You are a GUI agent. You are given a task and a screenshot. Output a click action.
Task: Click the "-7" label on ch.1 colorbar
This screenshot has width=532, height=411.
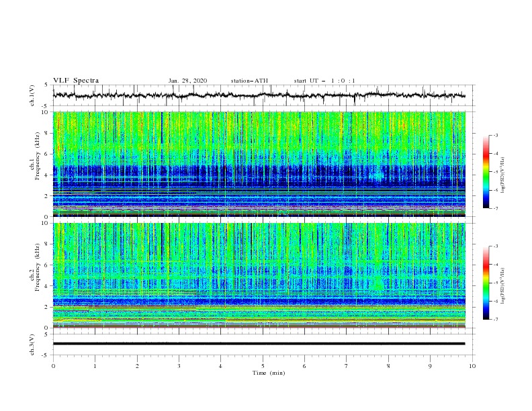pyautogui.click(x=495, y=208)
